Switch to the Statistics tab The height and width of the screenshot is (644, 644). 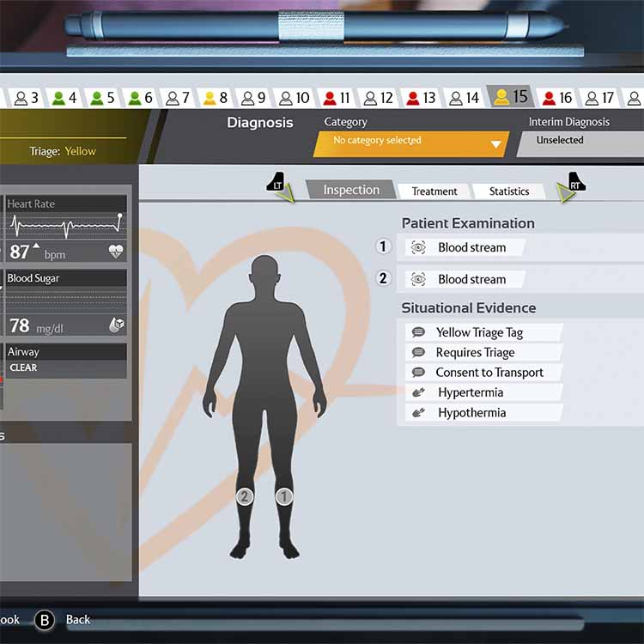pos(509,191)
